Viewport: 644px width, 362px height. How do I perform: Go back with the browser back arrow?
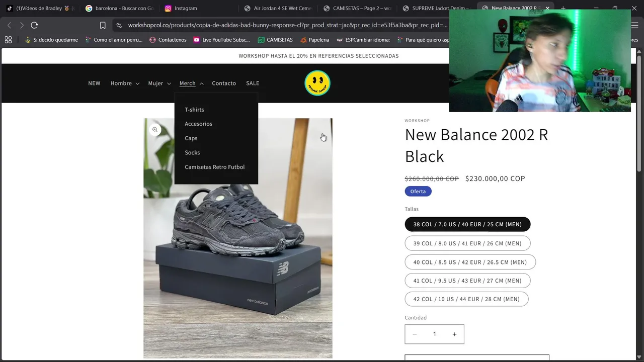point(9,25)
